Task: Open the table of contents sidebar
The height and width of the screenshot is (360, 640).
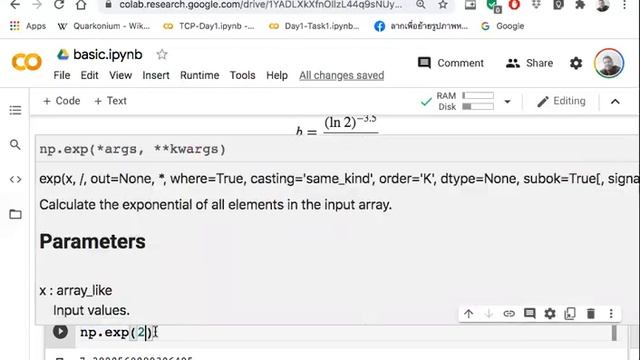Action: 16,110
